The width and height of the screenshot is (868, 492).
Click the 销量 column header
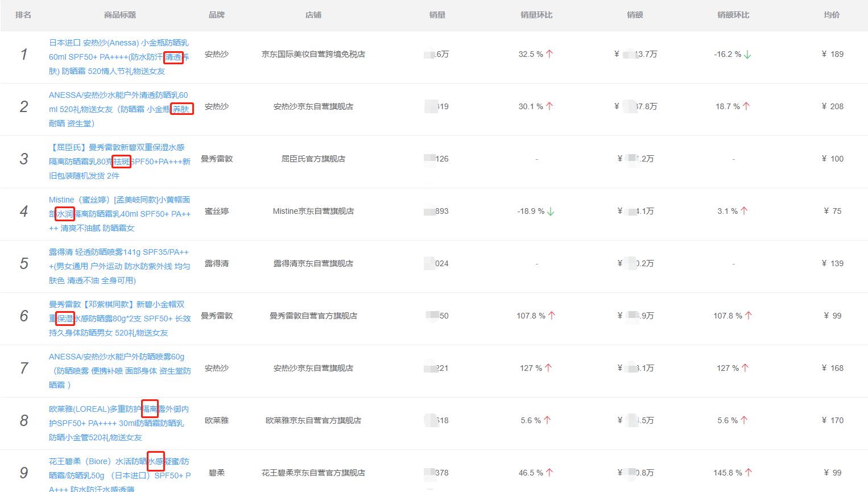(x=437, y=15)
